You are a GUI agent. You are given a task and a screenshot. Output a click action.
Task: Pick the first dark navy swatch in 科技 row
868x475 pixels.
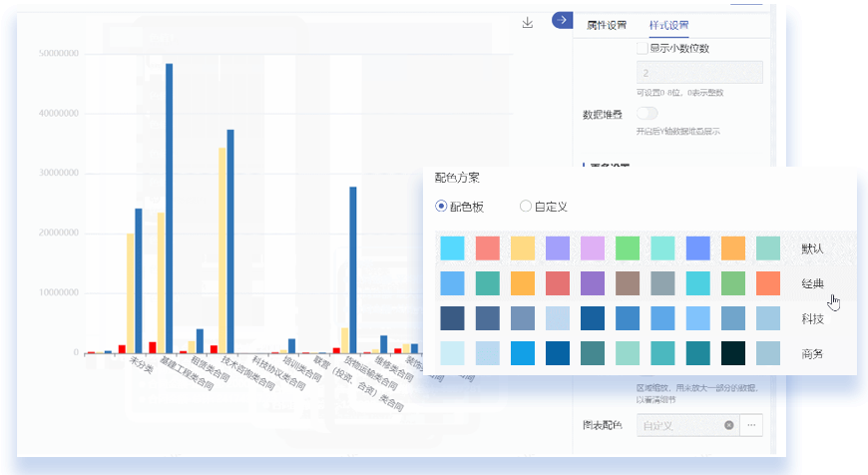pyautogui.click(x=452, y=318)
